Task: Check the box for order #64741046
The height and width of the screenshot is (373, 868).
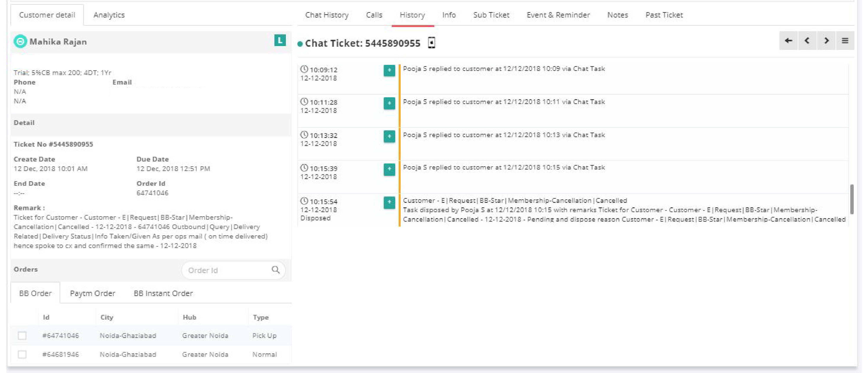Action: pyautogui.click(x=22, y=336)
